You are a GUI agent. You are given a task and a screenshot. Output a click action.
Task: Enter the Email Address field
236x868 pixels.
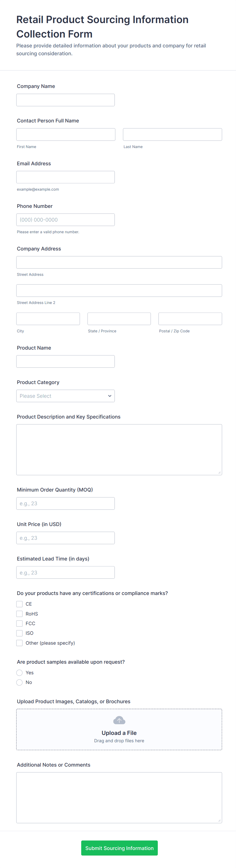(65, 177)
